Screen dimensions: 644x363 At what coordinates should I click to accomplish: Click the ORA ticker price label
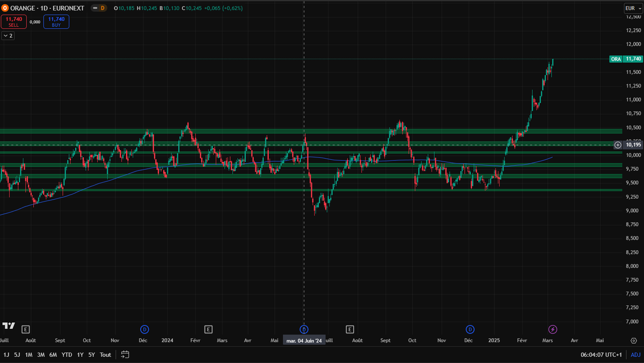click(x=616, y=59)
